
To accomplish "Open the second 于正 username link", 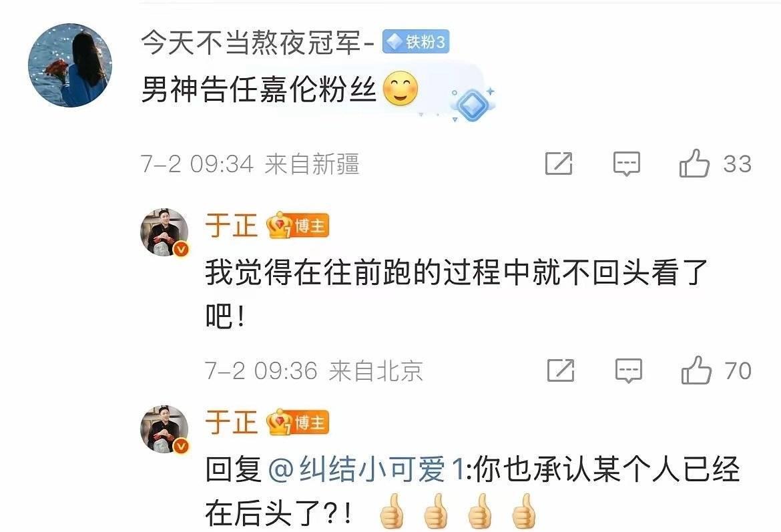I will [231, 423].
